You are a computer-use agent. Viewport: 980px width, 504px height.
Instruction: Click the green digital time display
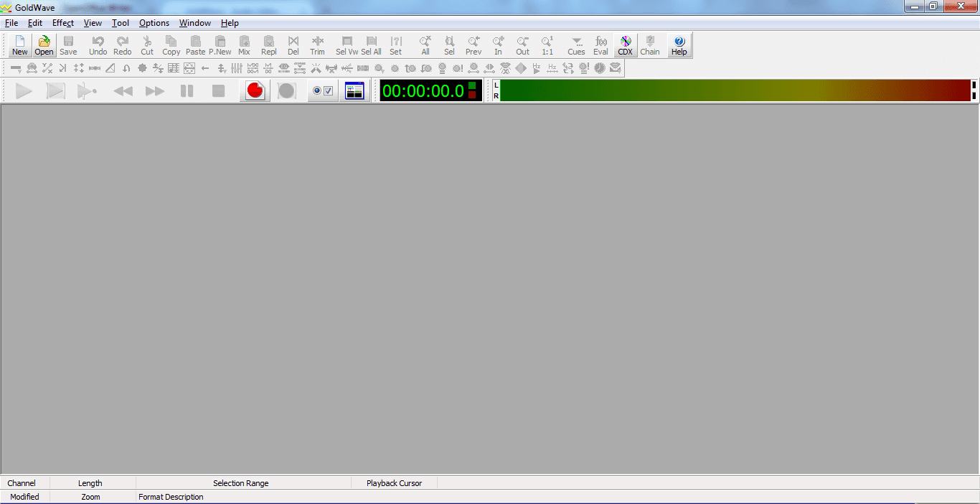pos(430,91)
